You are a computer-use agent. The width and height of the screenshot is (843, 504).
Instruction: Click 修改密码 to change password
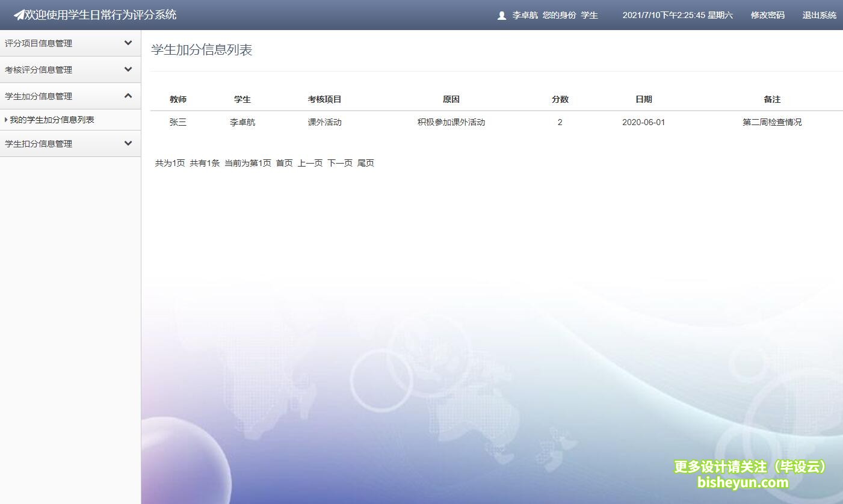[x=767, y=16]
